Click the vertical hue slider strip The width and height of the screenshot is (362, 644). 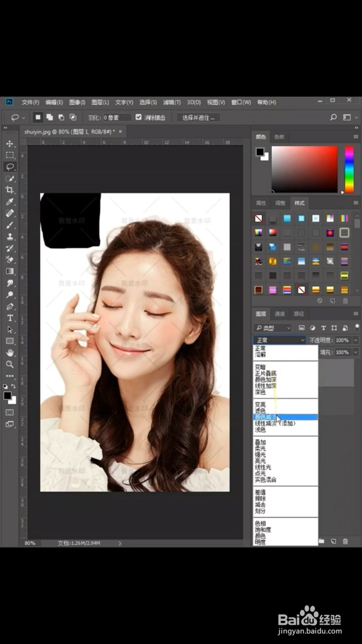pyautogui.click(x=349, y=169)
